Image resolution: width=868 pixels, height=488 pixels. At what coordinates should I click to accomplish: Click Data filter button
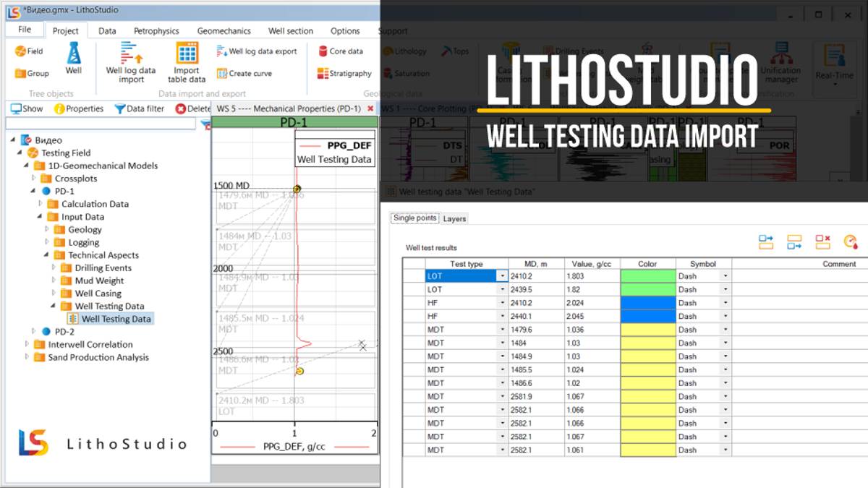click(x=140, y=108)
